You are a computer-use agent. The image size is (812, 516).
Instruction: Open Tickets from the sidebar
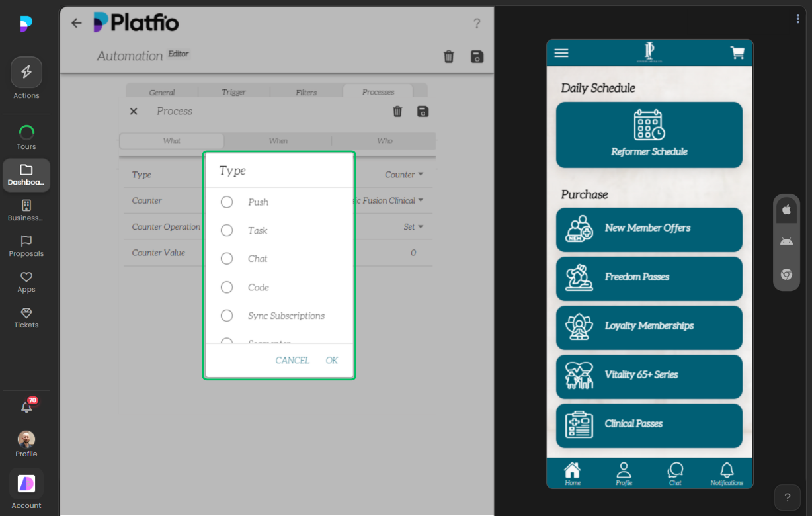pyautogui.click(x=26, y=318)
